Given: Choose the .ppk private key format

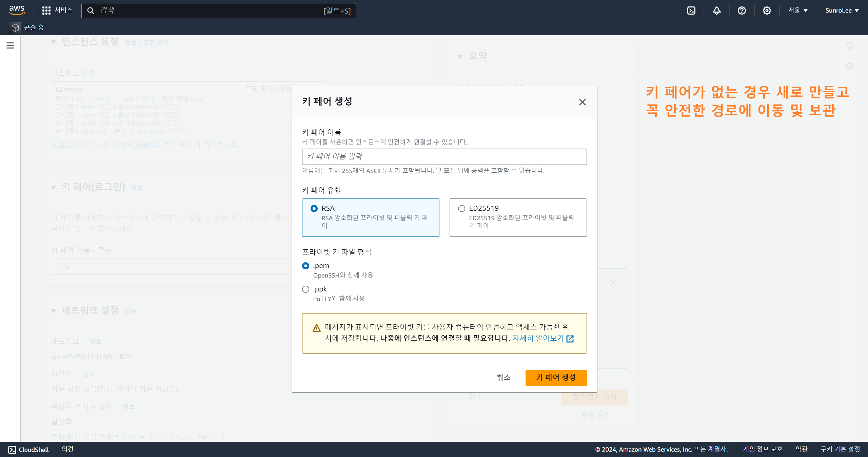Looking at the screenshot, I should point(305,289).
